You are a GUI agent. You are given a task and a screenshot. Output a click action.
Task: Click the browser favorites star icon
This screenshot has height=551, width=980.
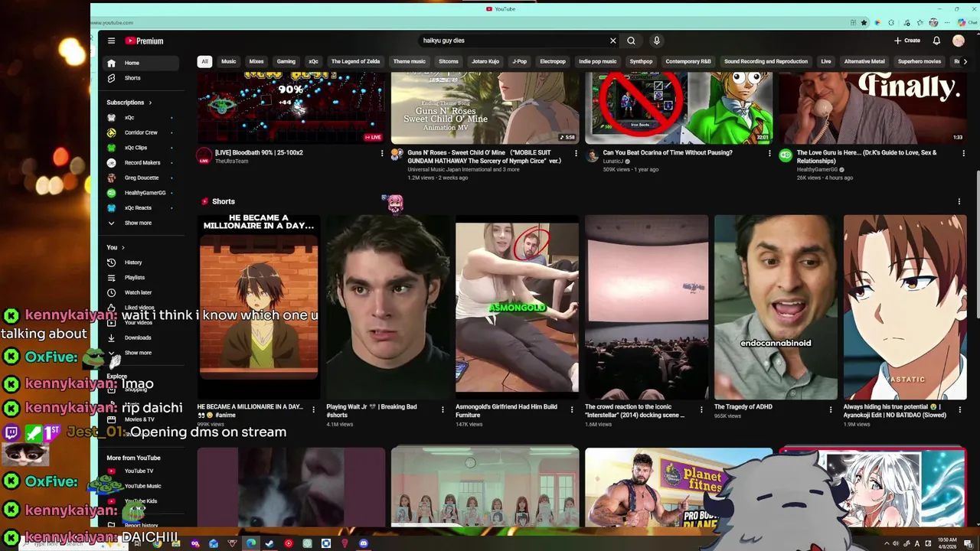click(x=864, y=23)
